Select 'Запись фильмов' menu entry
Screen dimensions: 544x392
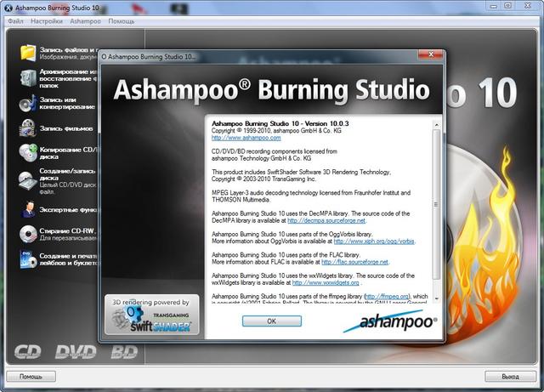pos(66,128)
